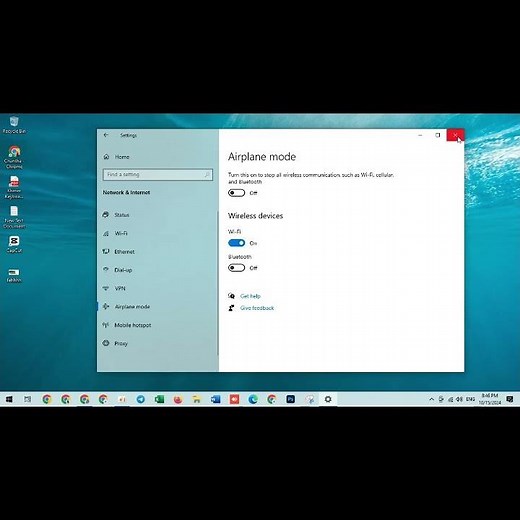Select Airplane mode in the sidebar

pyautogui.click(x=126, y=307)
